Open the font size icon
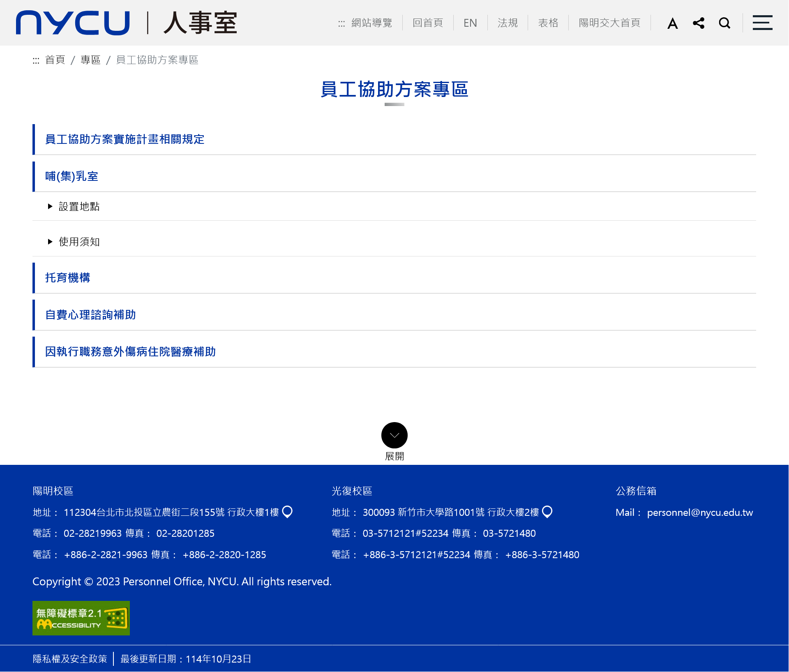This screenshot has width=789, height=672. pos(672,23)
